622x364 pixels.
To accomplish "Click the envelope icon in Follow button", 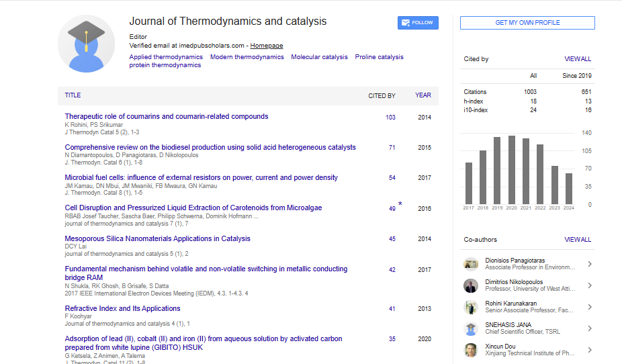I will click(406, 23).
